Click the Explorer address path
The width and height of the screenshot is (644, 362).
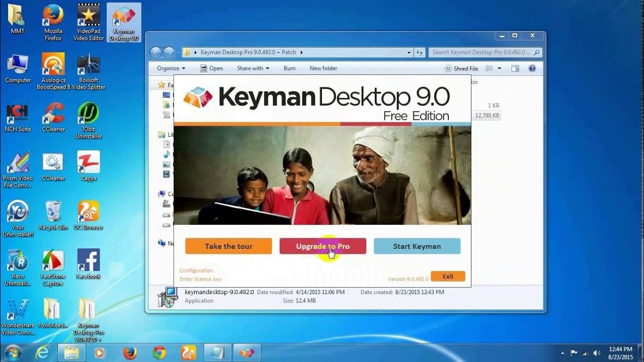click(x=297, y=52)
